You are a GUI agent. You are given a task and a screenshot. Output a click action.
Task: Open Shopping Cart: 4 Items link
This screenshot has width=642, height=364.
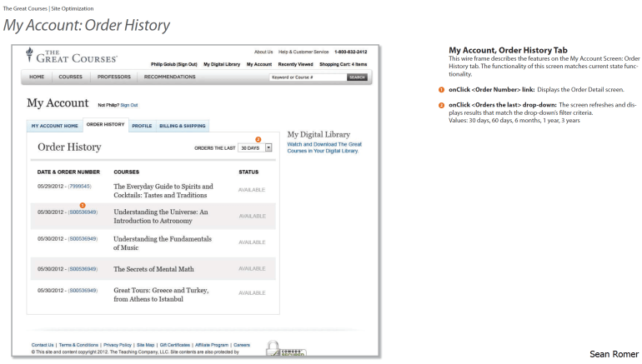343,64
